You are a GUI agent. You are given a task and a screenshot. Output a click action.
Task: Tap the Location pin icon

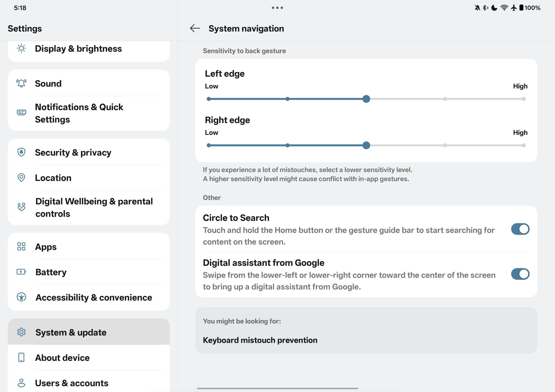point(21,178)
